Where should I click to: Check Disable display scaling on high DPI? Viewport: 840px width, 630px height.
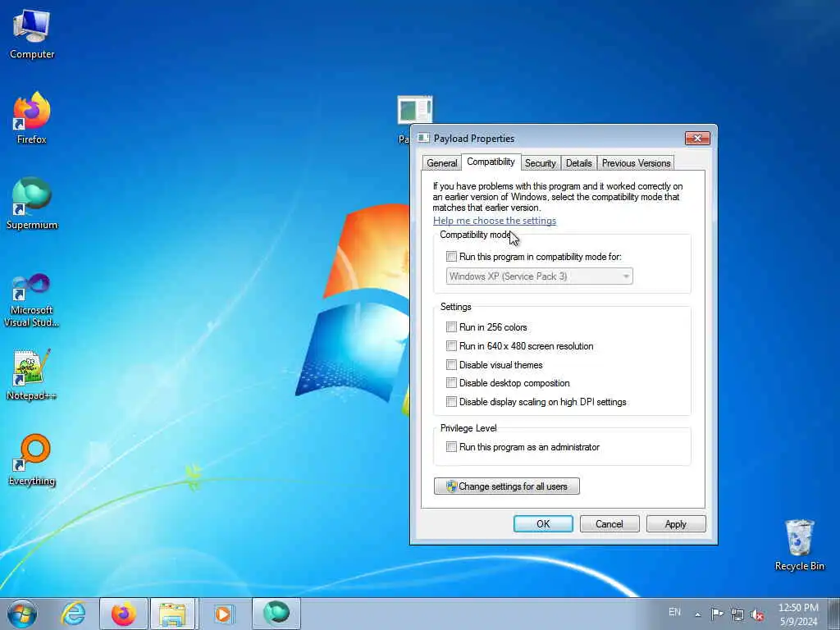452,401
